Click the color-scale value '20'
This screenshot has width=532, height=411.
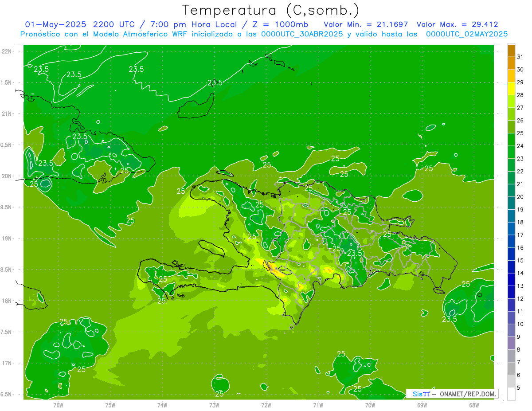point(520,197)
